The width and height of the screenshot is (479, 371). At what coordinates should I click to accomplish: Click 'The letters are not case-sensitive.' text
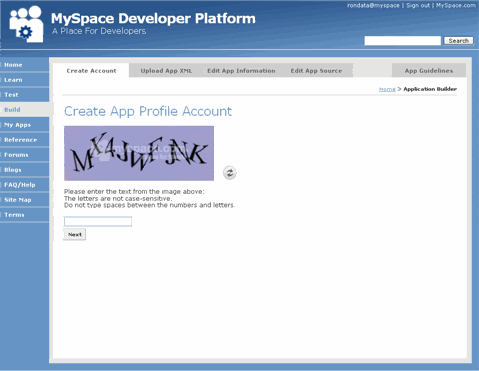(118, 198)
